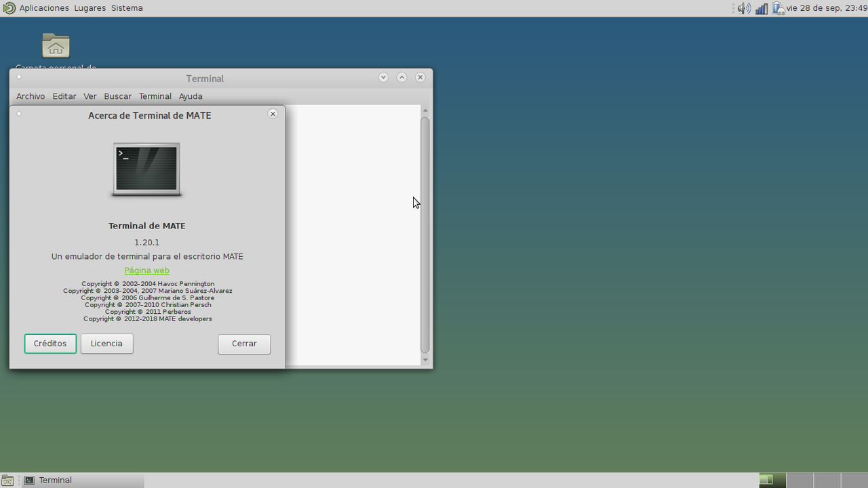
Task: Switch to the fourth workspace in switcher
Action: [x=854, y=481]
